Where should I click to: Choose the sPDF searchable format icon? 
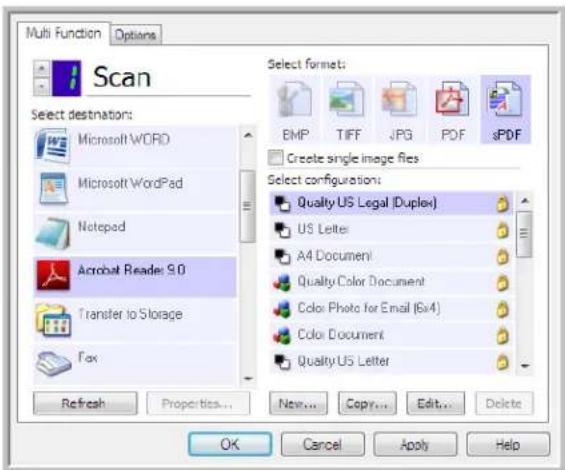click(505, 99)
